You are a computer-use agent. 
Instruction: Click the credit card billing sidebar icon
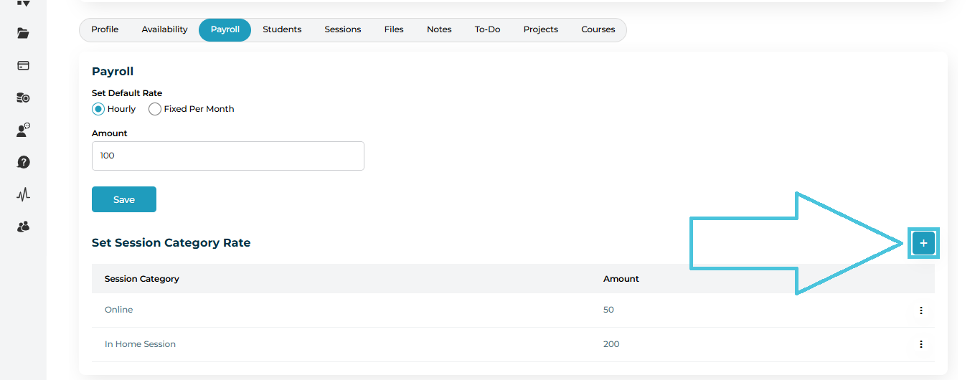tap(23, 65)
